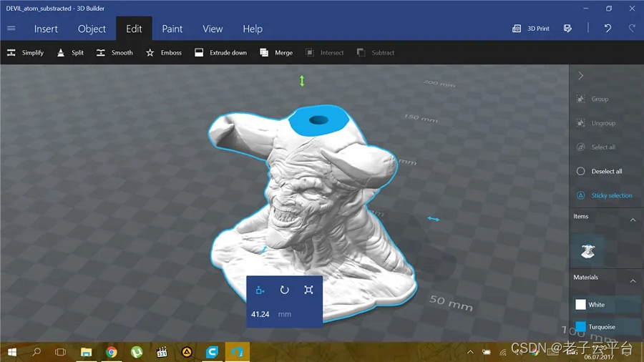Select the Scale mode icon

pos(309,290)
